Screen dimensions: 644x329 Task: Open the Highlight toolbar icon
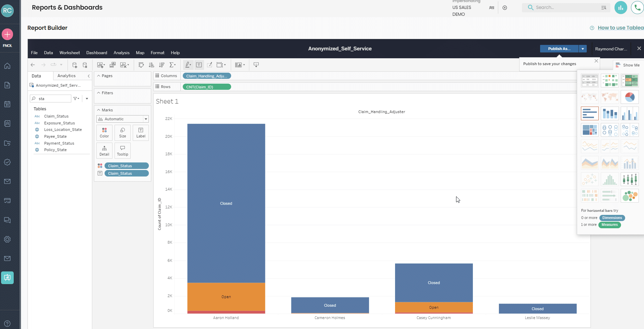pos(188,65)
